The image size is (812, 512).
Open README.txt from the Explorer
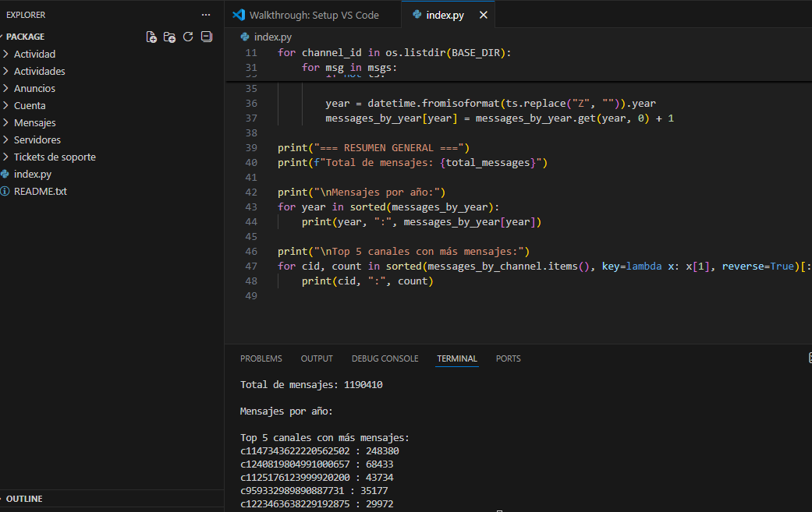[x=41, y=191]
